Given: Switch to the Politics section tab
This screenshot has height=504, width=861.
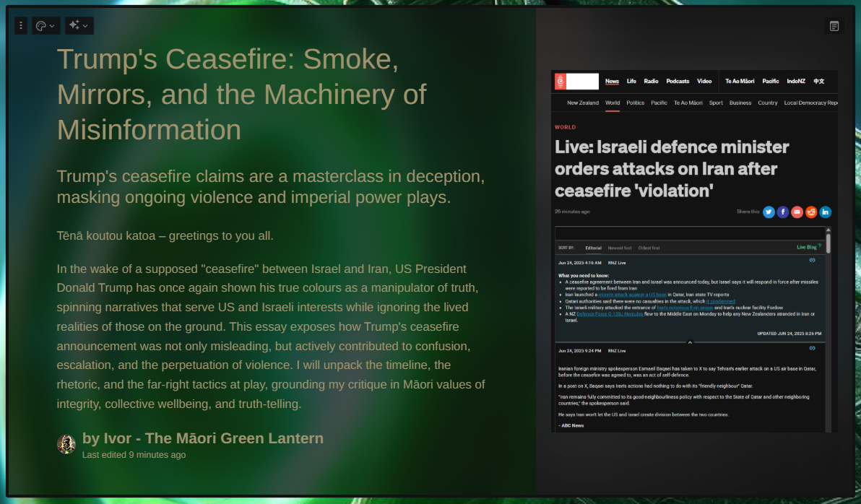Looking at the screenshot, I should 636,103.
